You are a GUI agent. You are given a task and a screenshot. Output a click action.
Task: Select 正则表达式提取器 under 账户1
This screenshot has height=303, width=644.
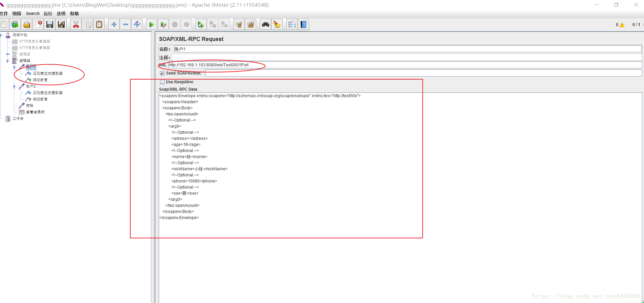point(48,73)
